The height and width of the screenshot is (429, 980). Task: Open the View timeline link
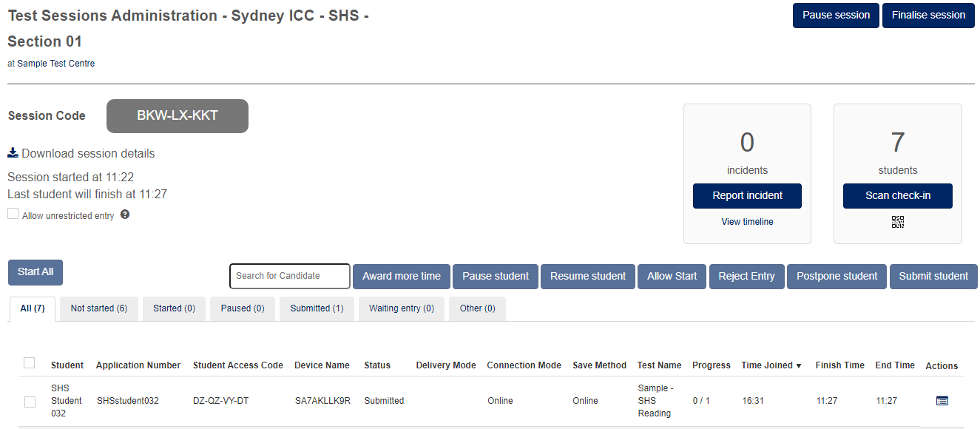pyautogui.click(x=747, y=222)
